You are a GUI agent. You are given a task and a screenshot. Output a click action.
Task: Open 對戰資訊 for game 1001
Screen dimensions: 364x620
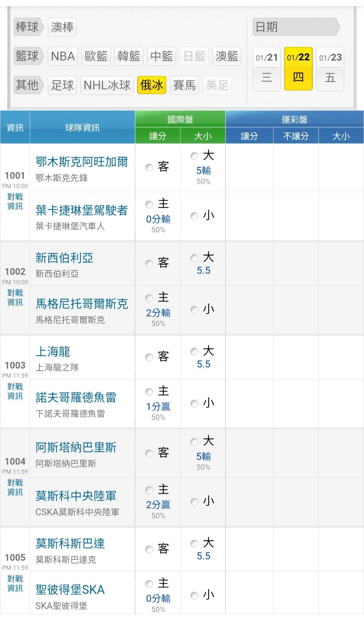pos(15,202)
